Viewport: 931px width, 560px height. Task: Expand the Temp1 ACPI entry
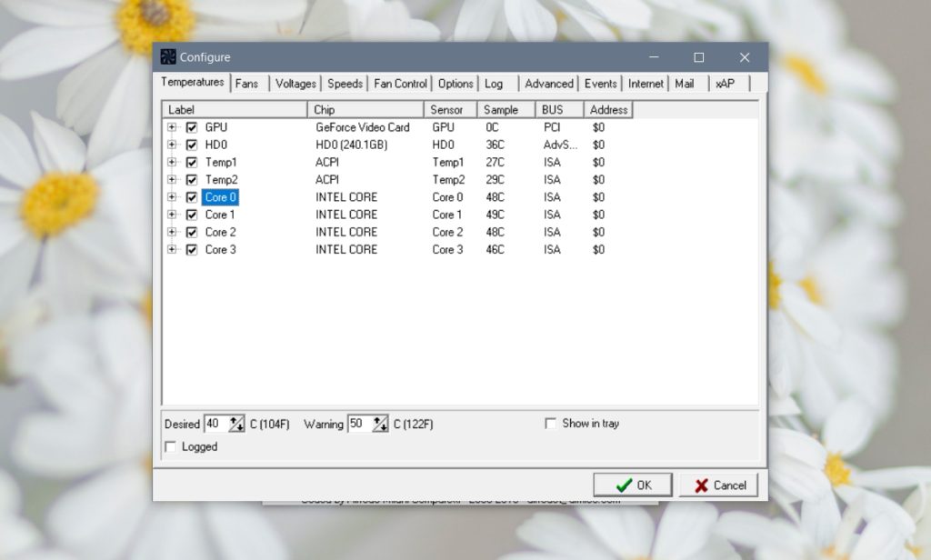173,162
